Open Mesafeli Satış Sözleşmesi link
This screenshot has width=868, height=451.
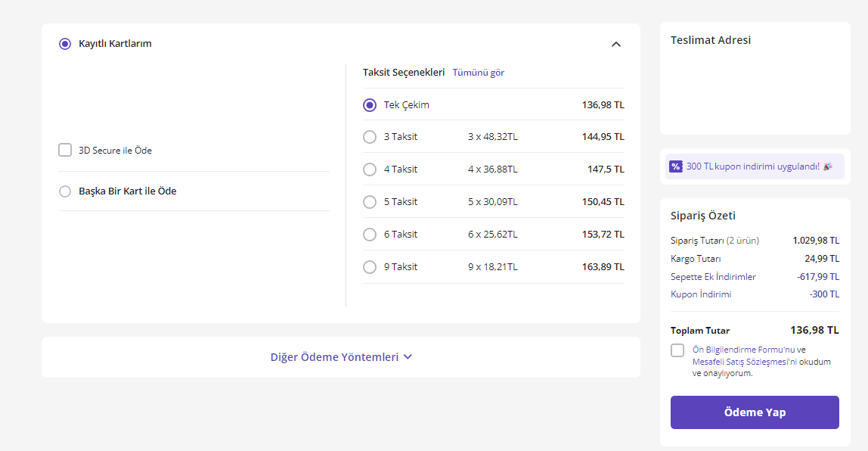point(740,362)
